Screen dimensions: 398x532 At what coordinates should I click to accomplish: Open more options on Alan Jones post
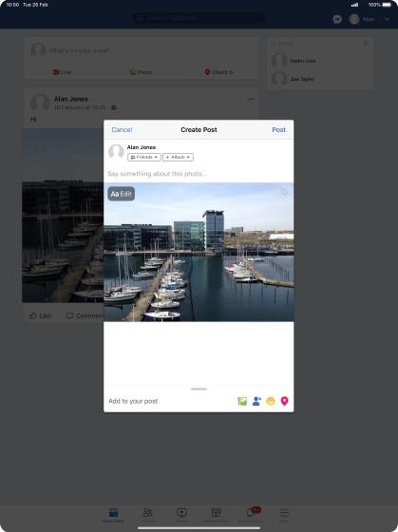[251, 99]
